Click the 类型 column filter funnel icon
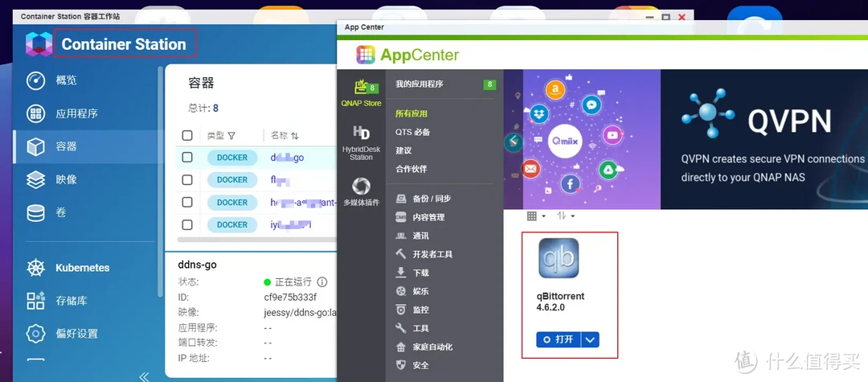 231,136
